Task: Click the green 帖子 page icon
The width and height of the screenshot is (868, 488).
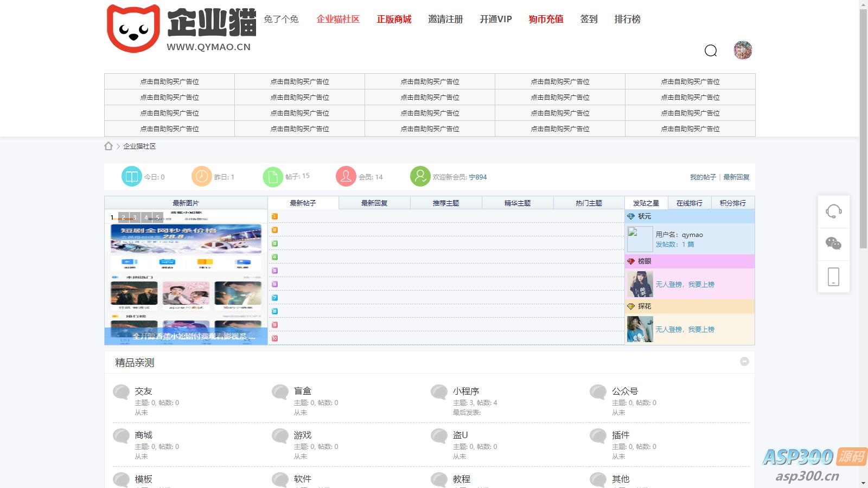Action: 273,176
